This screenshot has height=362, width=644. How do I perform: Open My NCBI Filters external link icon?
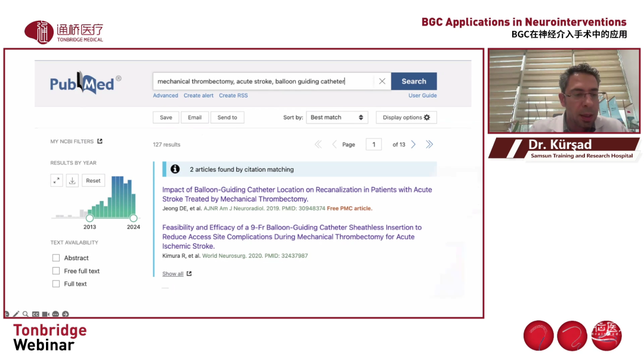pyautogui.click(x=100, y=141)
